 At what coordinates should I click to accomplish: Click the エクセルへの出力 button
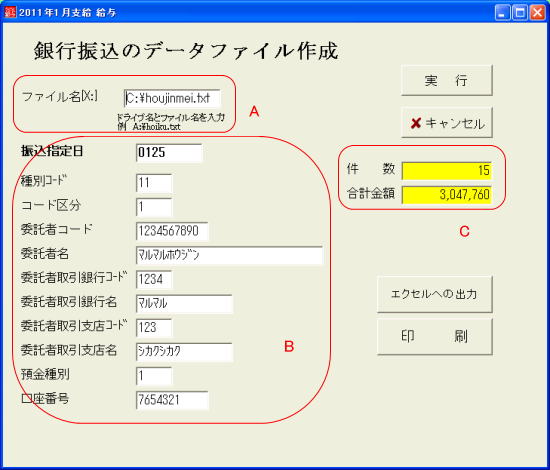tap(435, 294)
